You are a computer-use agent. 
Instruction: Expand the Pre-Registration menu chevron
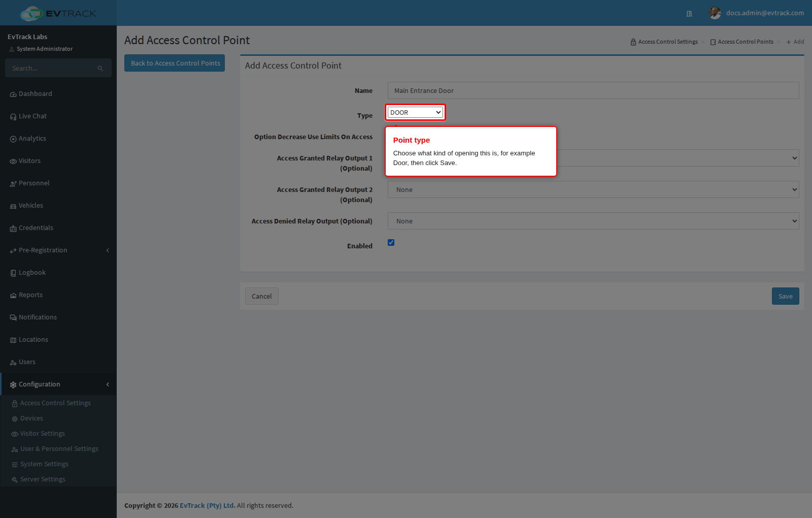[x=108, y=250]
